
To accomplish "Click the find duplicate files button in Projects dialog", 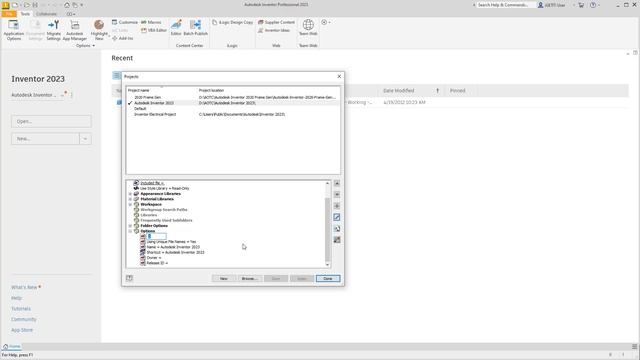I will [x=337, y=229].
